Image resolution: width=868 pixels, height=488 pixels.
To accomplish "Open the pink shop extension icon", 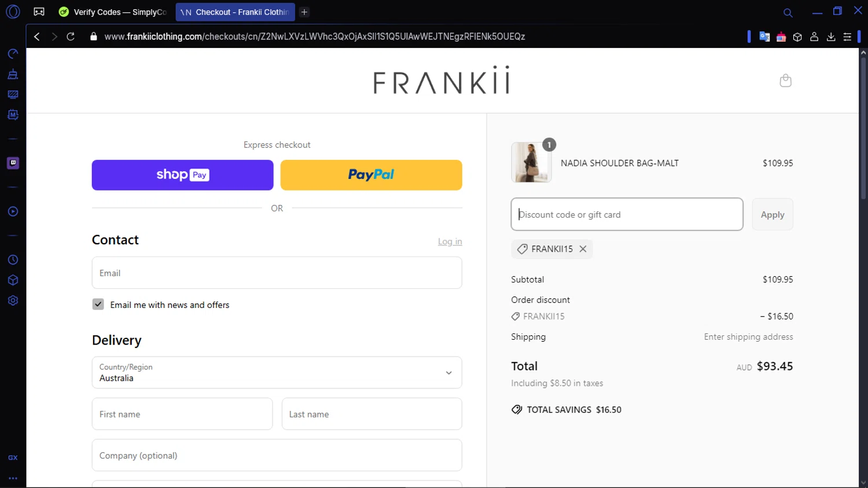I will click(x=781, y=36).
